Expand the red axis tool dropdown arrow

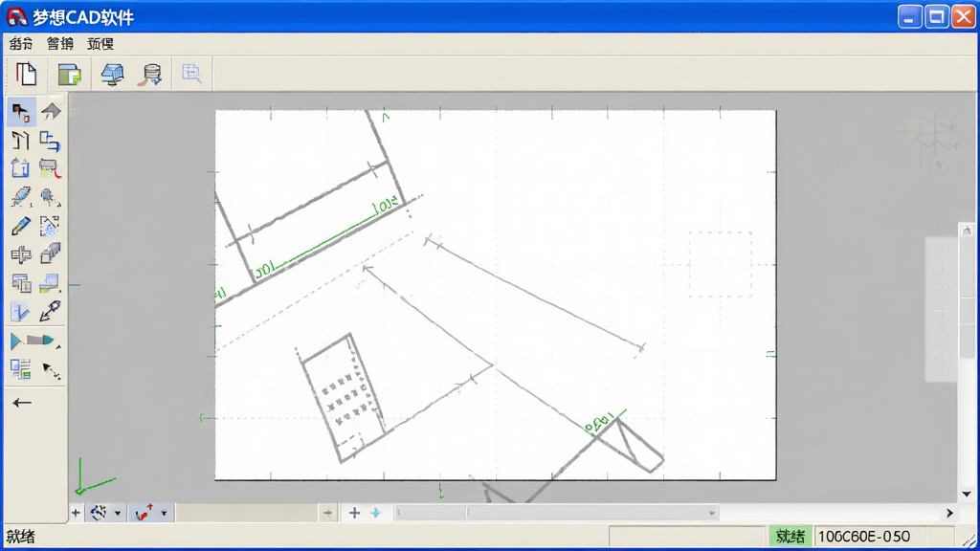coord(164,514)
